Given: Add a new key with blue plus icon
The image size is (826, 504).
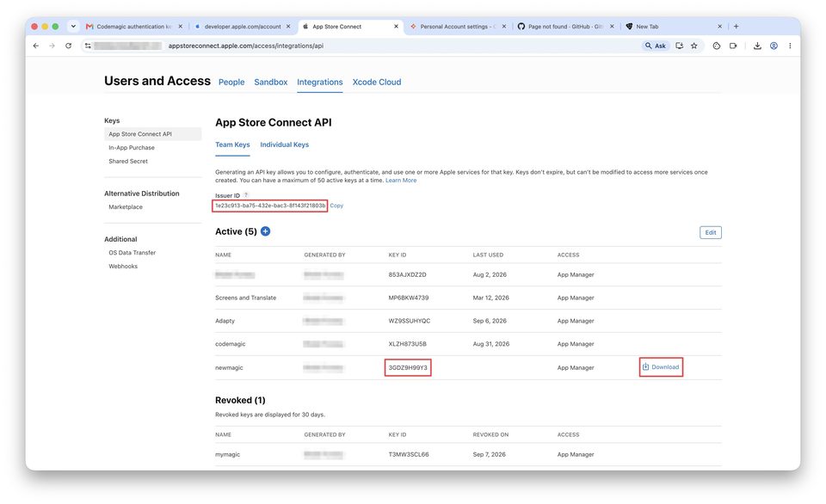Looking at the screenshot, I should pyautogui.click(x=266, y=231).
